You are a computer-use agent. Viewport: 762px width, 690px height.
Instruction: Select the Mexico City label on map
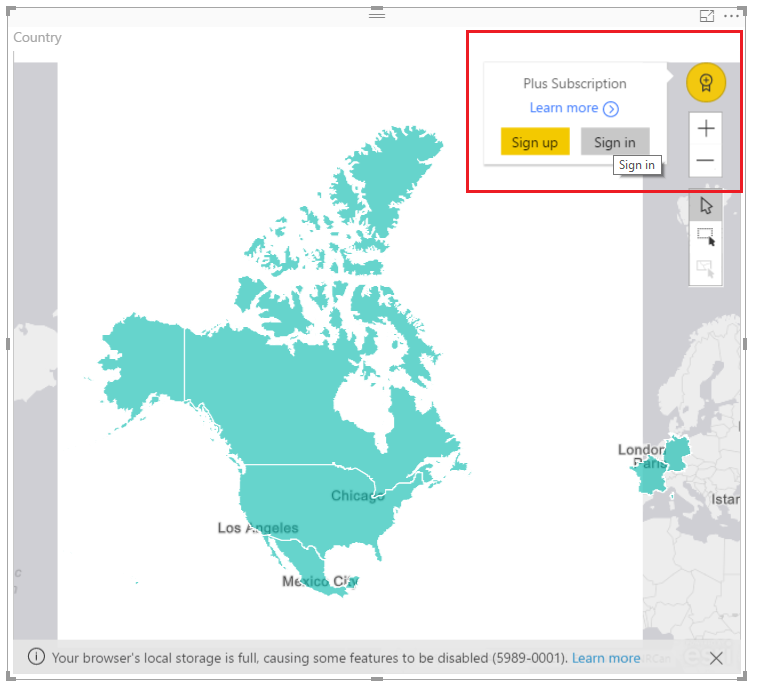click(x=320, y=581)
